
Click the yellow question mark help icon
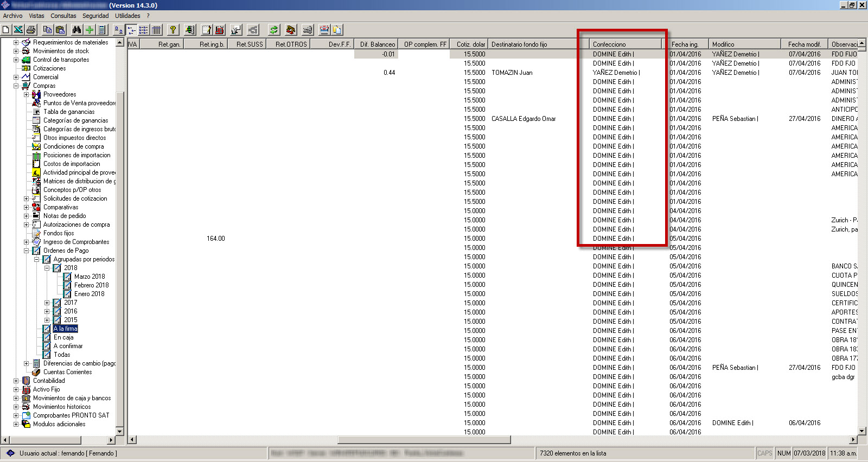coord(173,30)
